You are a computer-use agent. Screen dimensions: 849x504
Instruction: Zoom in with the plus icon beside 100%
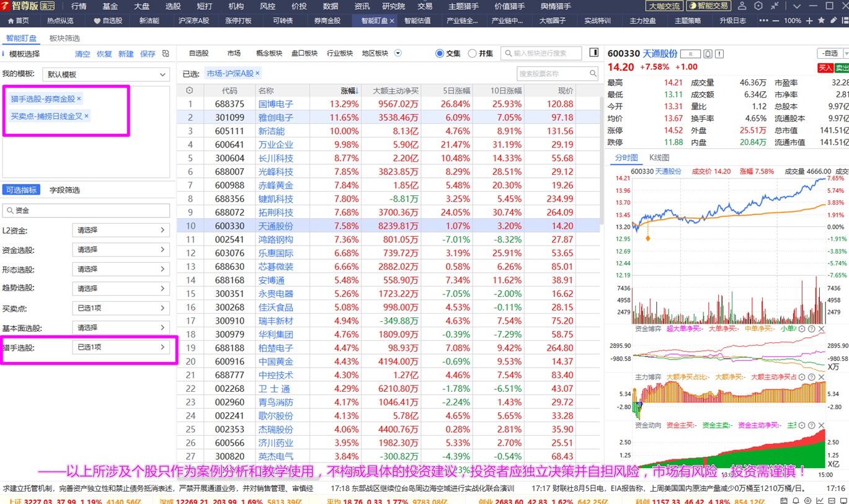[809, 20]
